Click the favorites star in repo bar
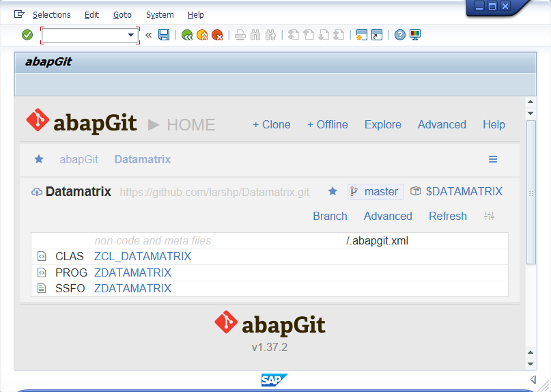The height and width of the screenshot is (392, 551). [x=39, y=159]
